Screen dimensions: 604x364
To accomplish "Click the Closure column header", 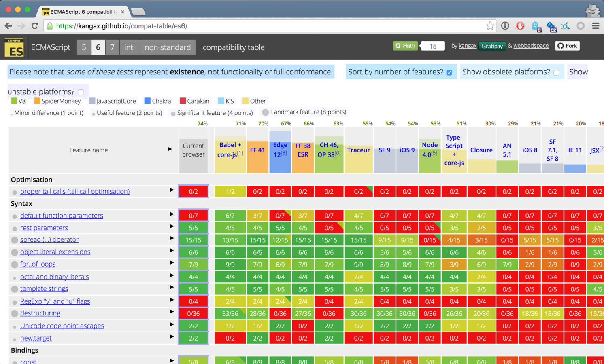I will point(481,150).
